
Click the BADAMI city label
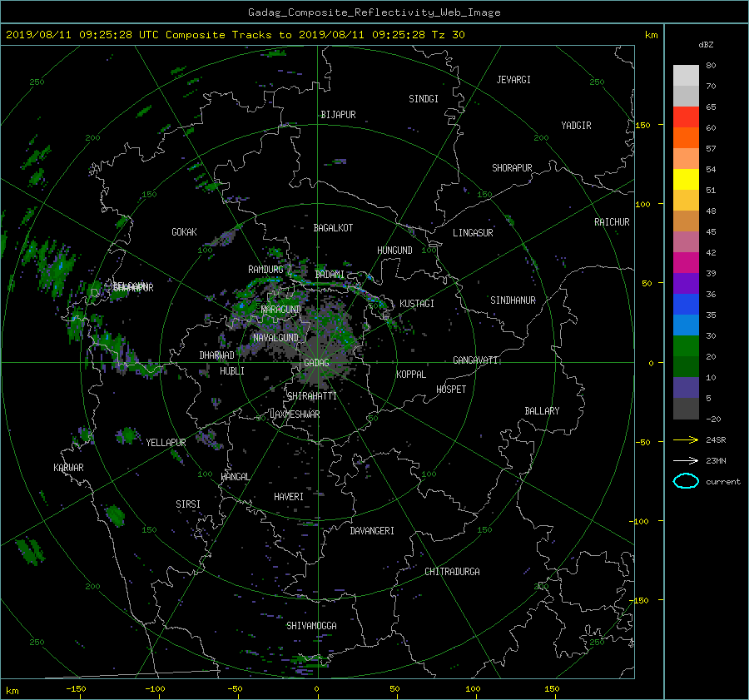[330, 275]
